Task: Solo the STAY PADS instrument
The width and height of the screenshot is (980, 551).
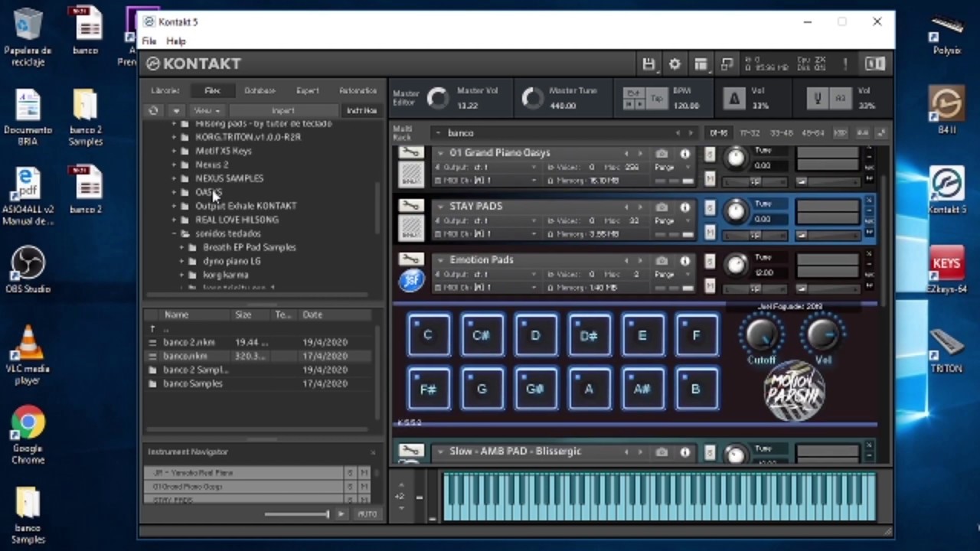Action: click(710, 207)
